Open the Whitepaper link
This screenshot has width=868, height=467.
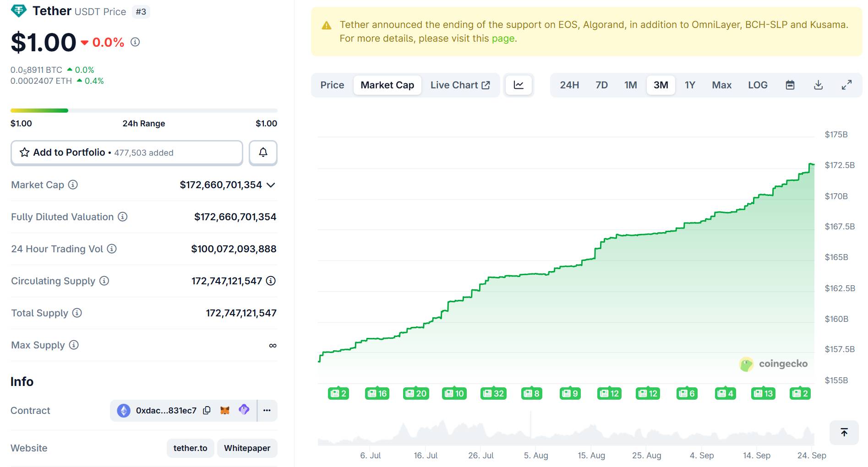pyautogui.click(x=247, y=448)
